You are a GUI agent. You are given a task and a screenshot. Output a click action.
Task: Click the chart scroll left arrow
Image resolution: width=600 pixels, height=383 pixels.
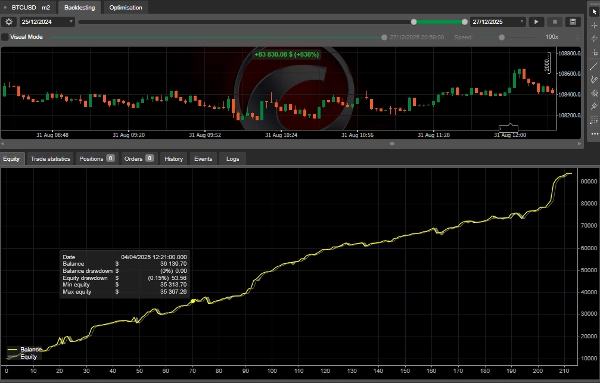(3, 143)
